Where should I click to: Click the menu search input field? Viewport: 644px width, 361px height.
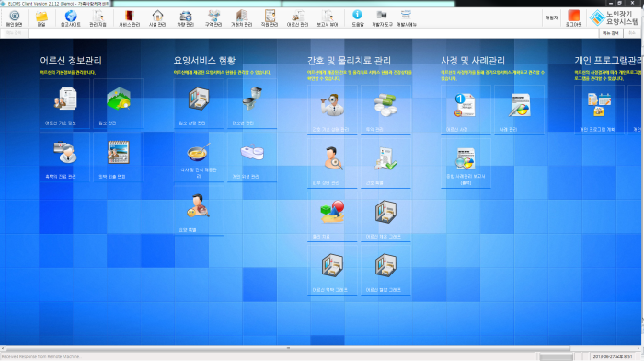tap(314, 33)
